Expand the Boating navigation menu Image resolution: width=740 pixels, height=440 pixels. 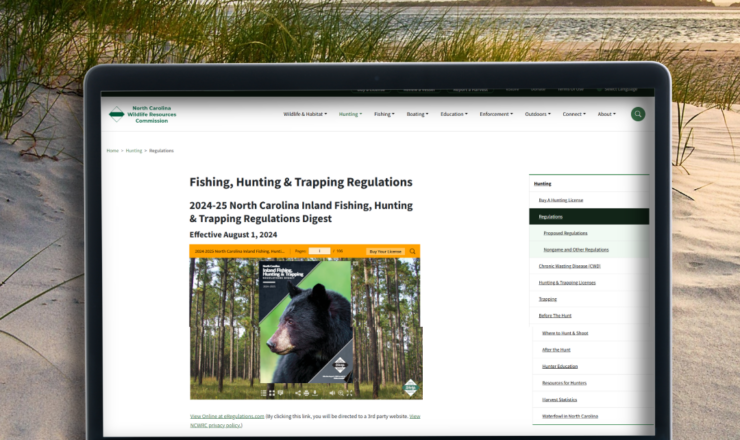coord(417,114)
